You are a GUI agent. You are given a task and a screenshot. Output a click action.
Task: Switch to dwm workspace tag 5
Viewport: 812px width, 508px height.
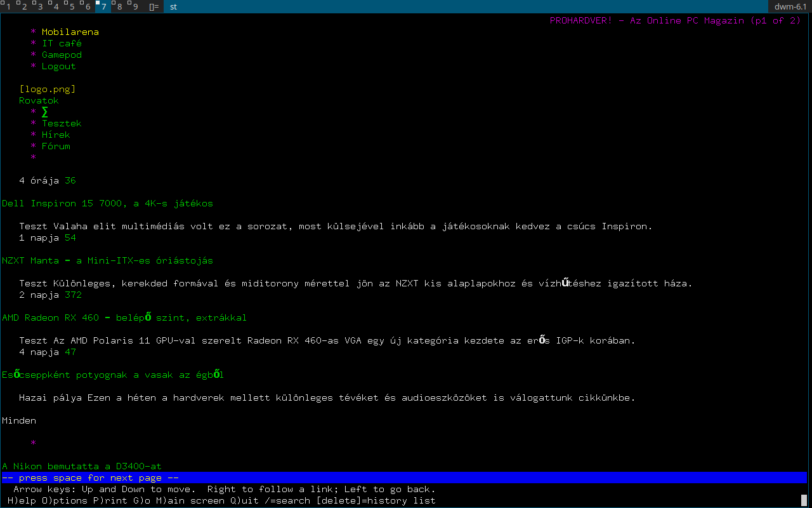(x=72, y=6)
